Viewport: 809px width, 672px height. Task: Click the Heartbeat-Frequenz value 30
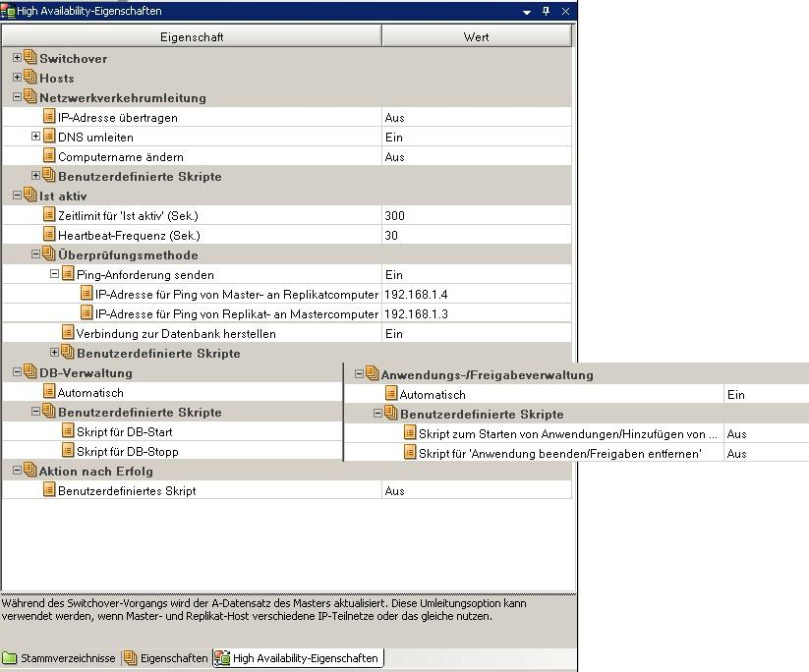[x=391, y=235]
